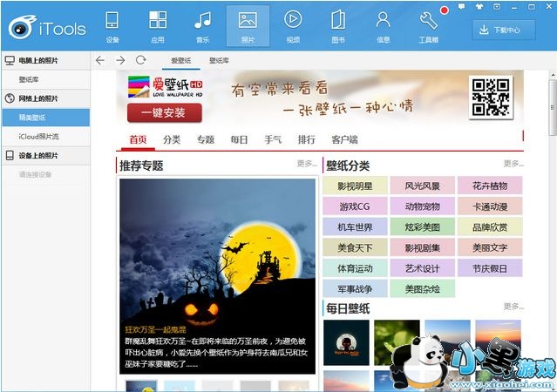Refresh the wallpaper page
The image size is (557, 392).
point(140,59)
